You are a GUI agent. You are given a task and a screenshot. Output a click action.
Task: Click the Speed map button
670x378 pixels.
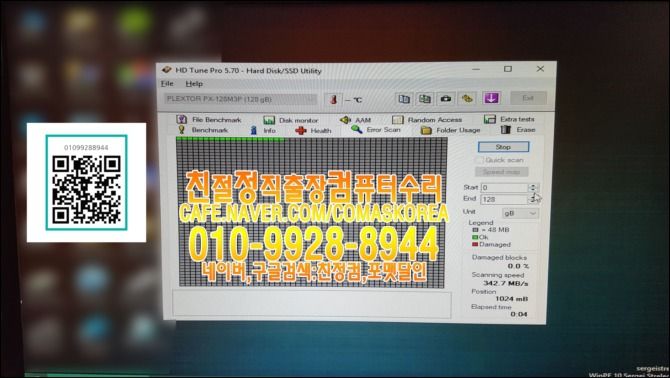[502, 172]
